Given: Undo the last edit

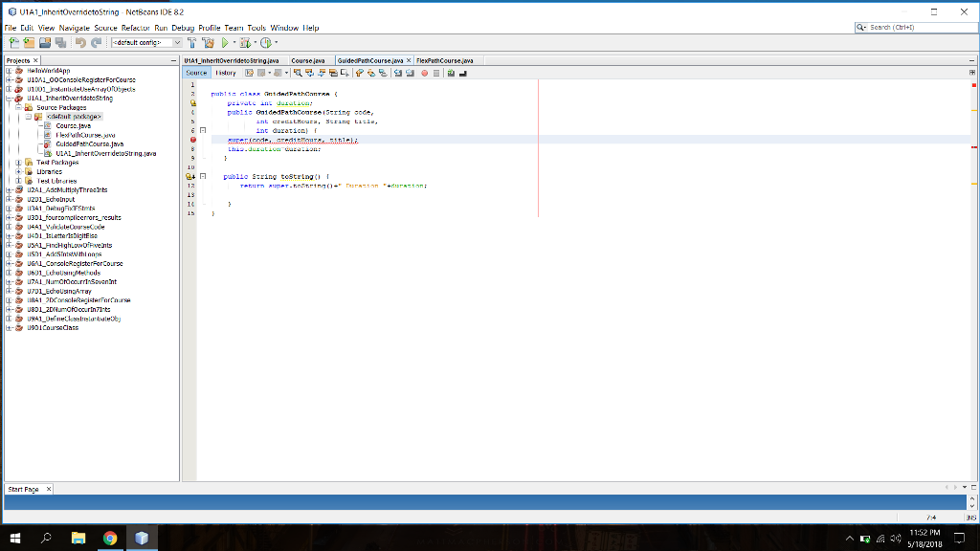Looking at the screenshot, I should pos(80,42).
